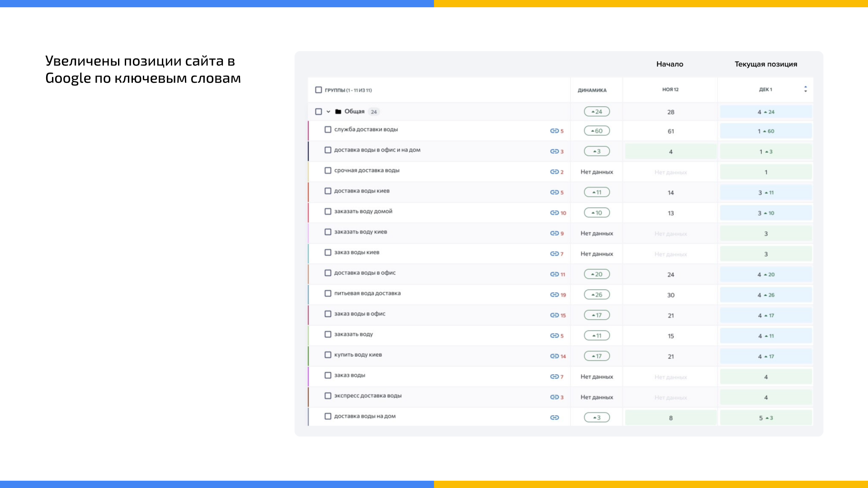Click link icon for 'доставка воды киев'
Screen dimensions: 868x488
[554, 192]
